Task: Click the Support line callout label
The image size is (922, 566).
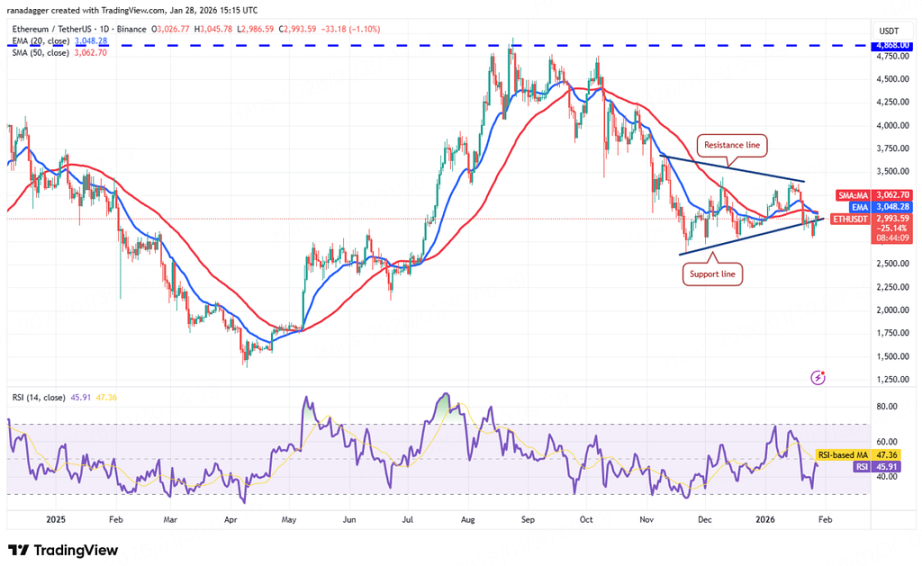Action: [712, 272]
